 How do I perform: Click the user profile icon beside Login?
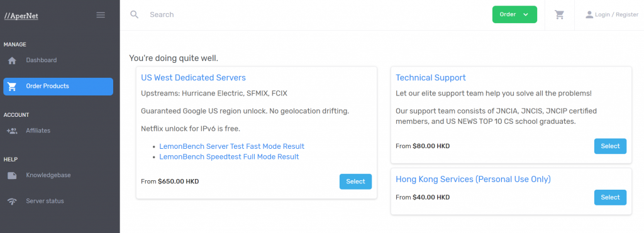point(589,15)
